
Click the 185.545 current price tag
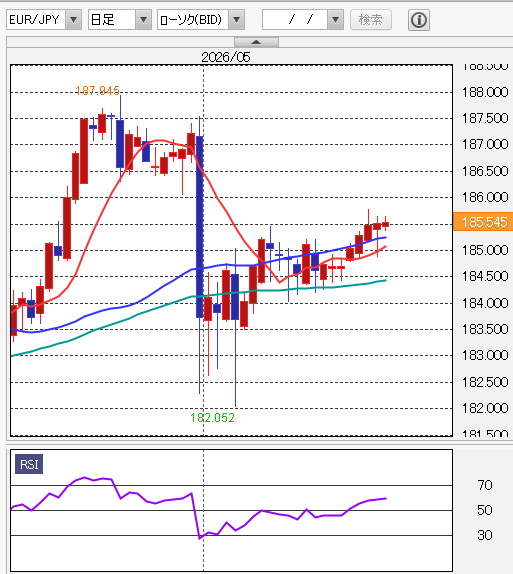click(x=483, y=222)
